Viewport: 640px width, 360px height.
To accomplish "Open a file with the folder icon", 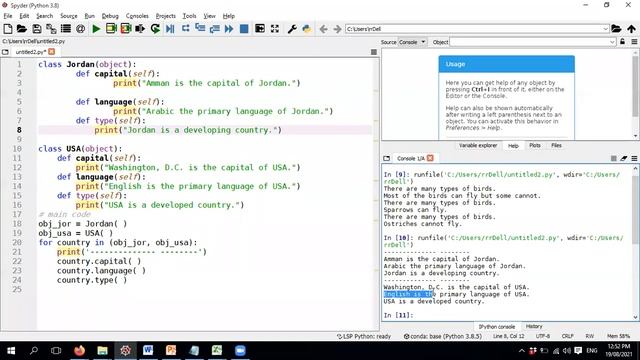I will [22, 29].
